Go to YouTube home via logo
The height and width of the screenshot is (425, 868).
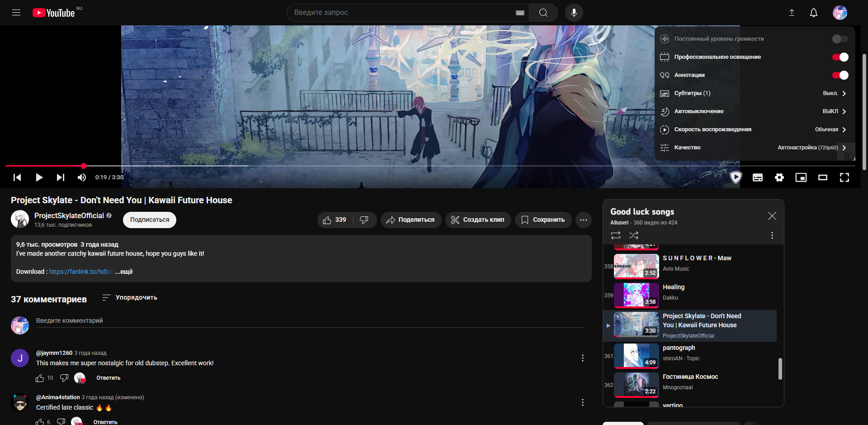(53, 13)
